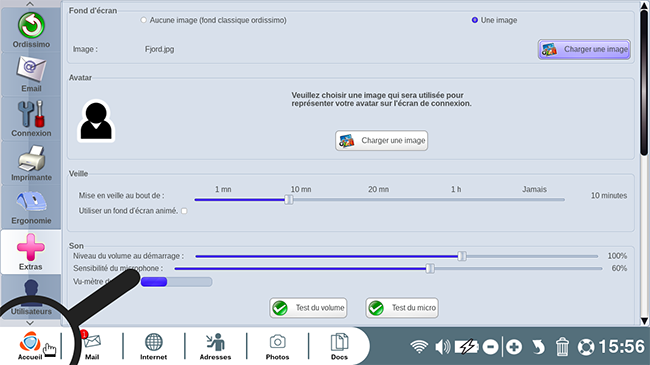Open the Connexion settings section

(31, 119)
